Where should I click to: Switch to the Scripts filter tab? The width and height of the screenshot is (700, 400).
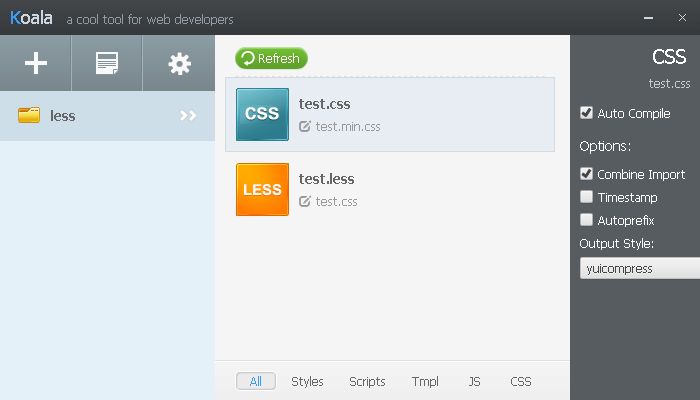click(x=367, y=381)
